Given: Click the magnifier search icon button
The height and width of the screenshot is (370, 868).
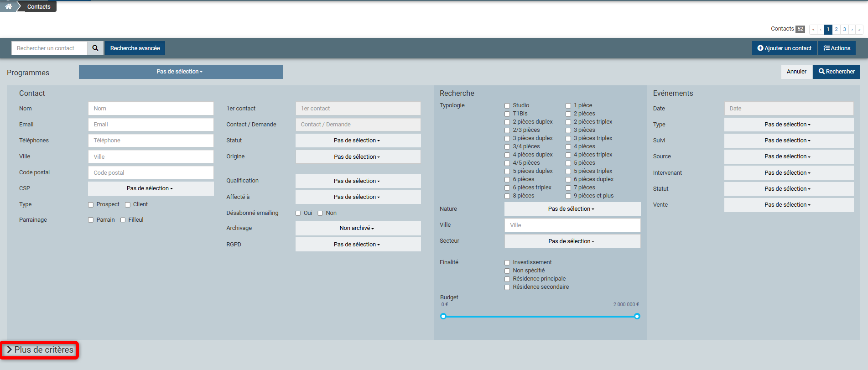Looking at the screenshot, I should tap(95, 48).
